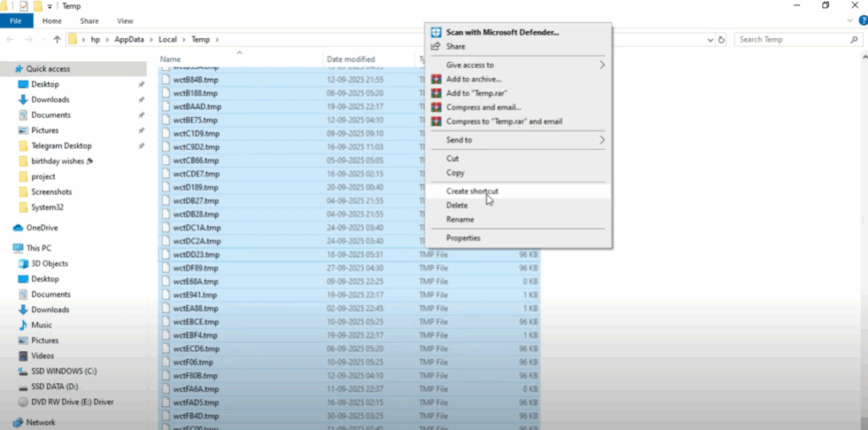Click Downloads arrow icon under Quick access
The image size is (868, 430).
(x=23, y=100)
